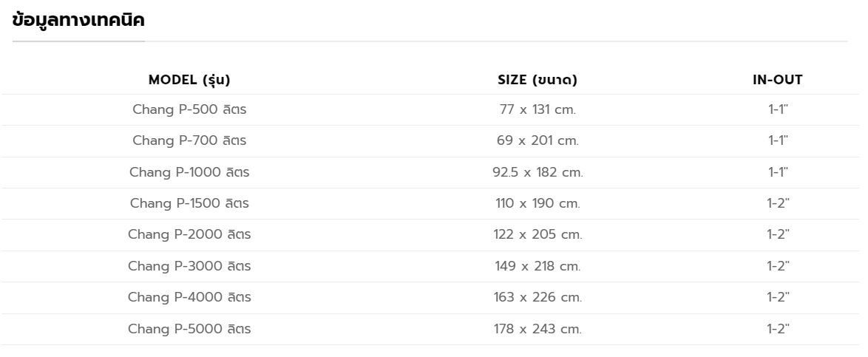This screenshot has height=357, width=868.
Task: Select the Chang P-5000 ลิตร model name
Action: [189, 329]
